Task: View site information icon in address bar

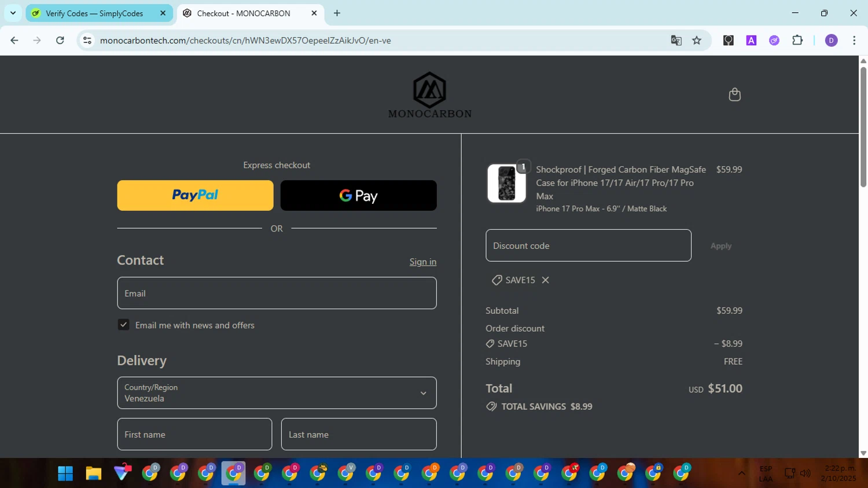Action: tap(87, 41)
